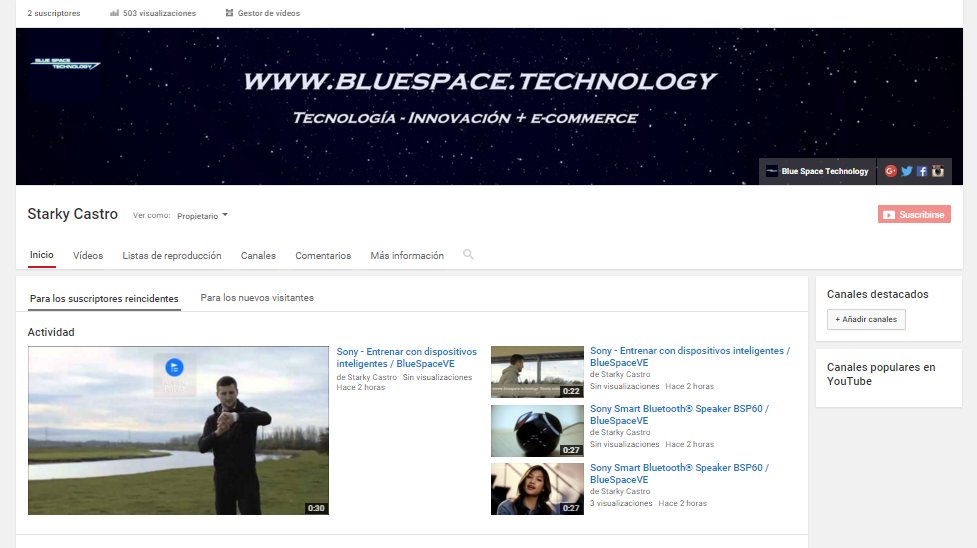Click the 503 visualizaciones stats link
This screenshot has width=977, height=548.
pyautogui.click(x=153, y=13)
